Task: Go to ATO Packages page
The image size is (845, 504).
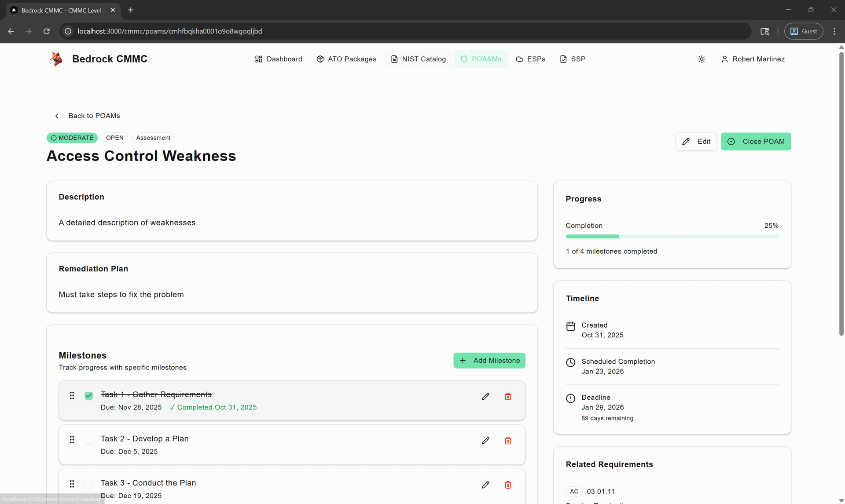Action: pos(346,59)
